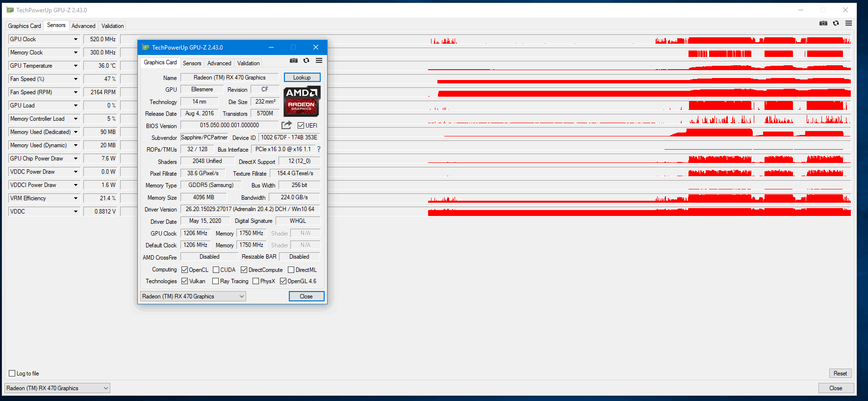
Task: Click the Fan Speed RPM value 2164 RPM
Action: tap(101, 92)
